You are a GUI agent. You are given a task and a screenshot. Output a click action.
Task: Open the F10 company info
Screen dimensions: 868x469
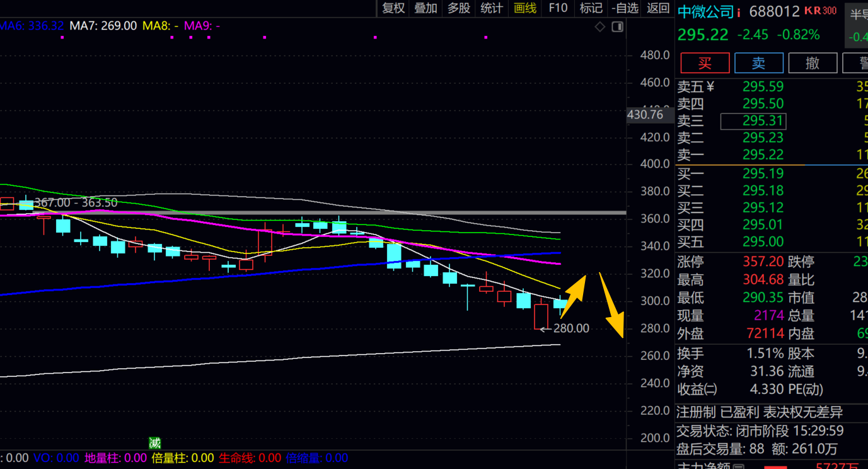pos(558,8)
